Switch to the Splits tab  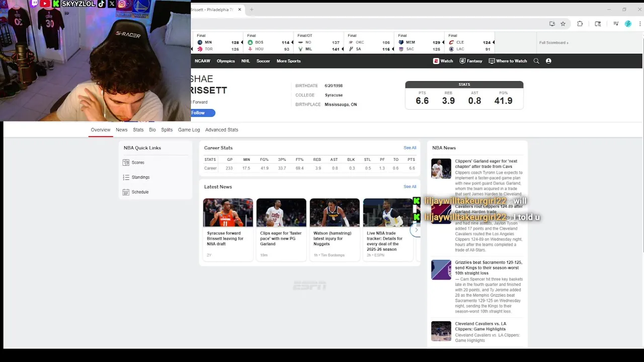167,130
